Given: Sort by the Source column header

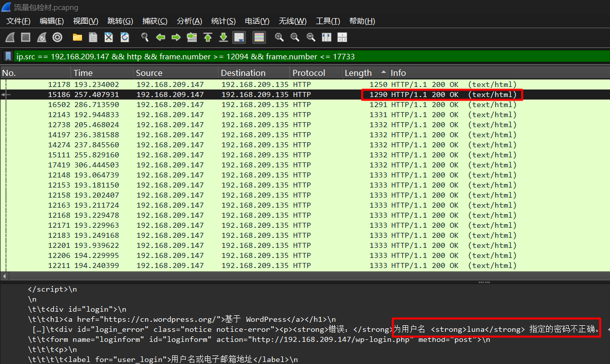Looking at the screenshot, I should 176,73.
